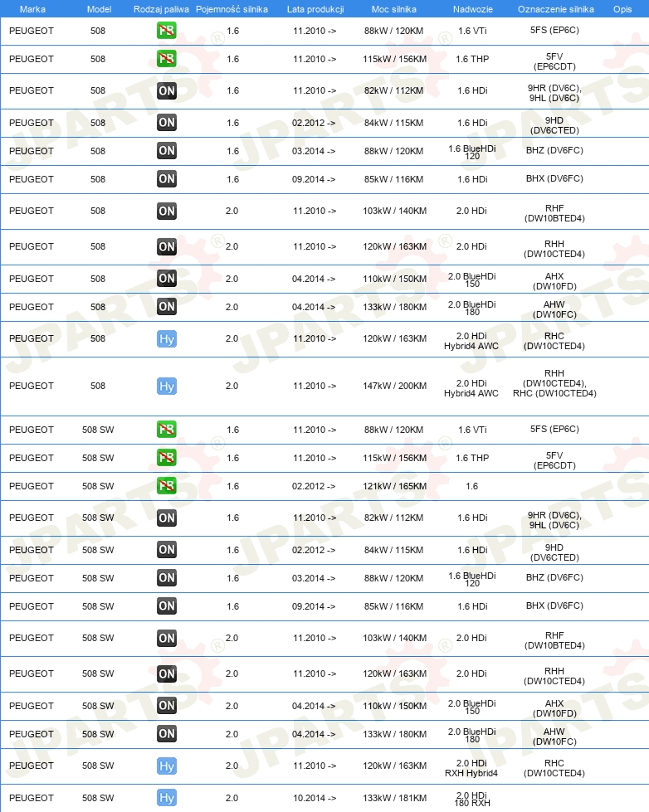This screenshot has height=812, width=649.
Task: Select AHX (DW10FD) in the non-SW 508 row
Action: (554, 281)
